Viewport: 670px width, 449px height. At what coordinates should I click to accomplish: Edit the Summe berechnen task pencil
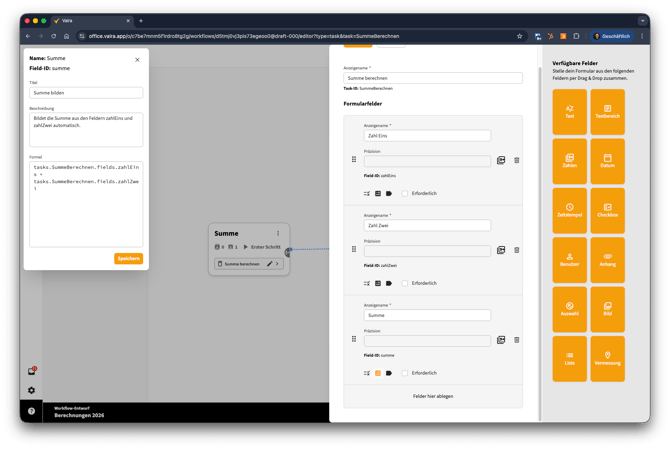click(x=269, y=264)
